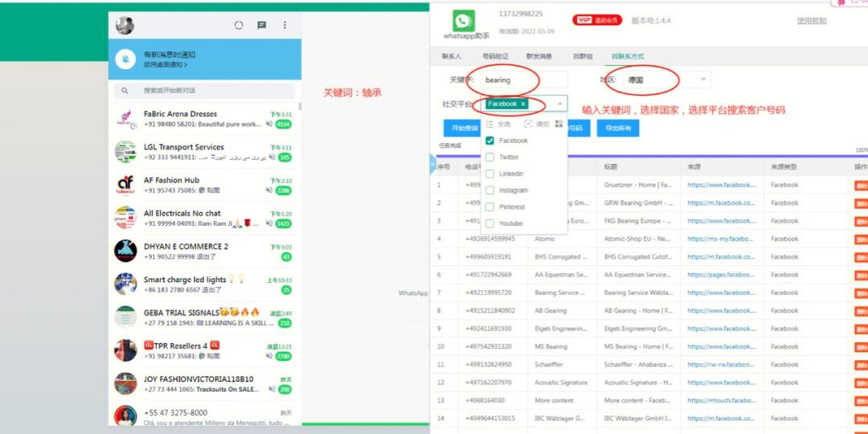The width and height of the screenshot is (868, 434).
Task: Click the +55 47 3275-8000 avatar
Action: [125, 416]
